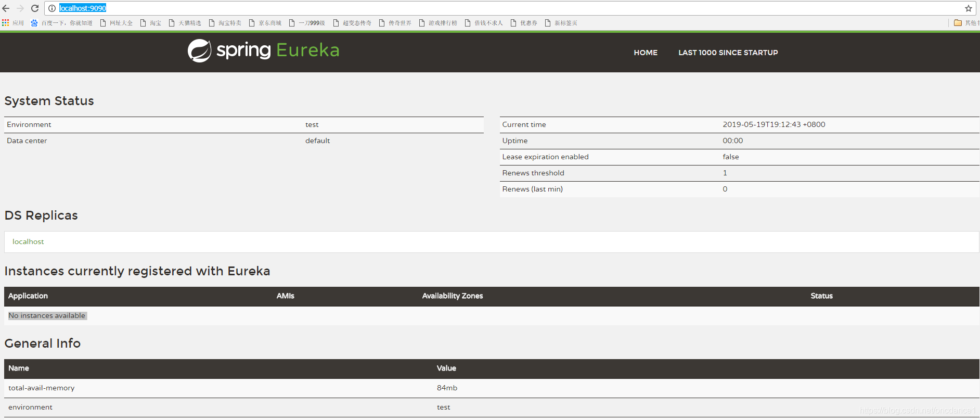
Task: Select the Environment row label
Action: pos(29,124)
